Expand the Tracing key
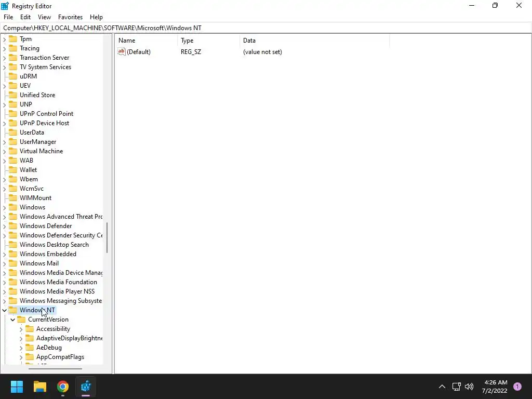 click(x=4, y=48)
